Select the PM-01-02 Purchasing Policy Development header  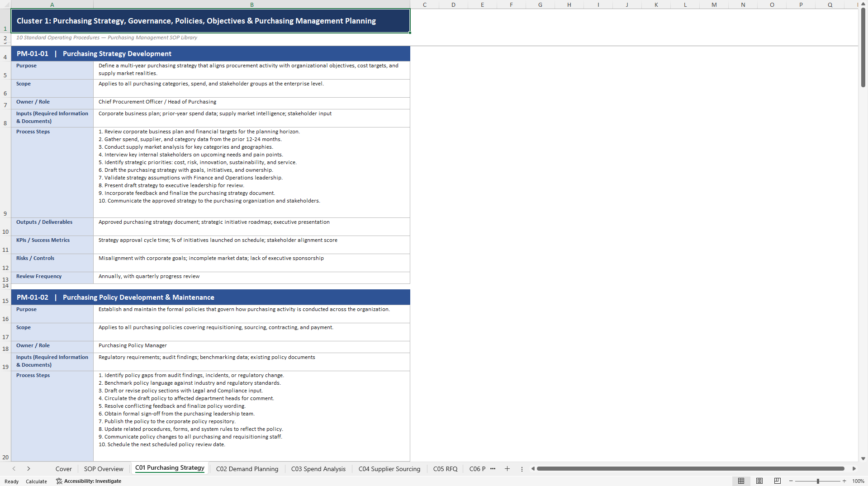210,297
